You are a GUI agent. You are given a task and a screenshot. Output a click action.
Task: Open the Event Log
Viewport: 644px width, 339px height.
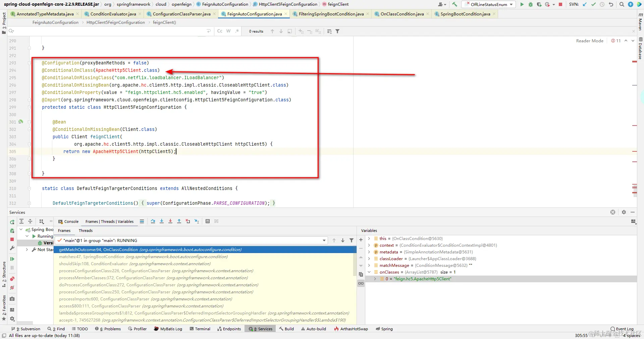(622, 329)
